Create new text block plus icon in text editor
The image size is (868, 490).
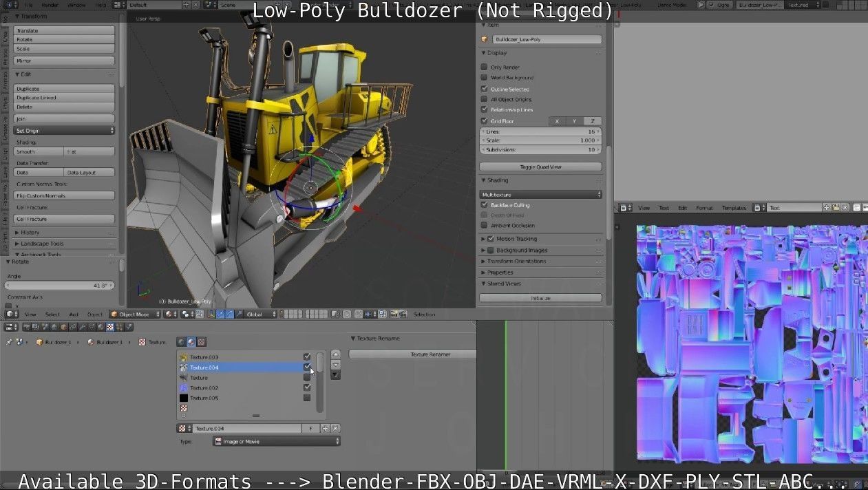point(827,207)
